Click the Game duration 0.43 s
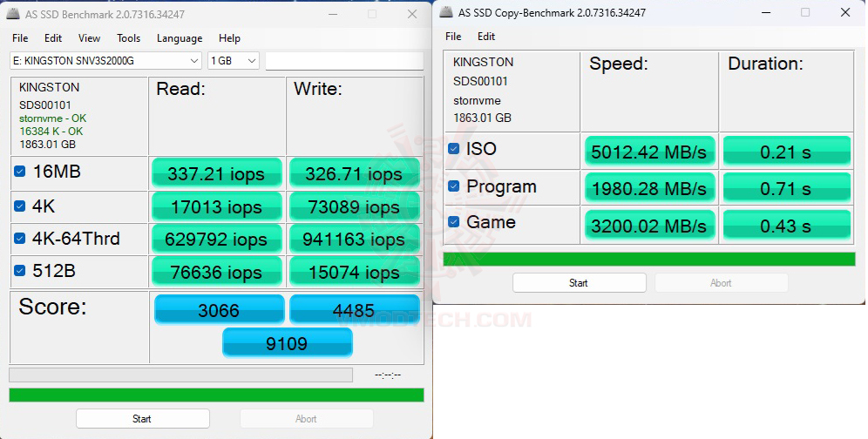Image resolution: width=868 pixels, height=439 pixels. 787,226
